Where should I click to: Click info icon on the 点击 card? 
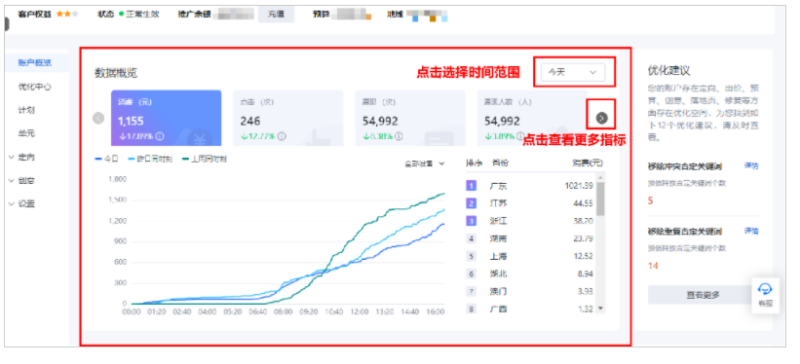tap(282, 136)
